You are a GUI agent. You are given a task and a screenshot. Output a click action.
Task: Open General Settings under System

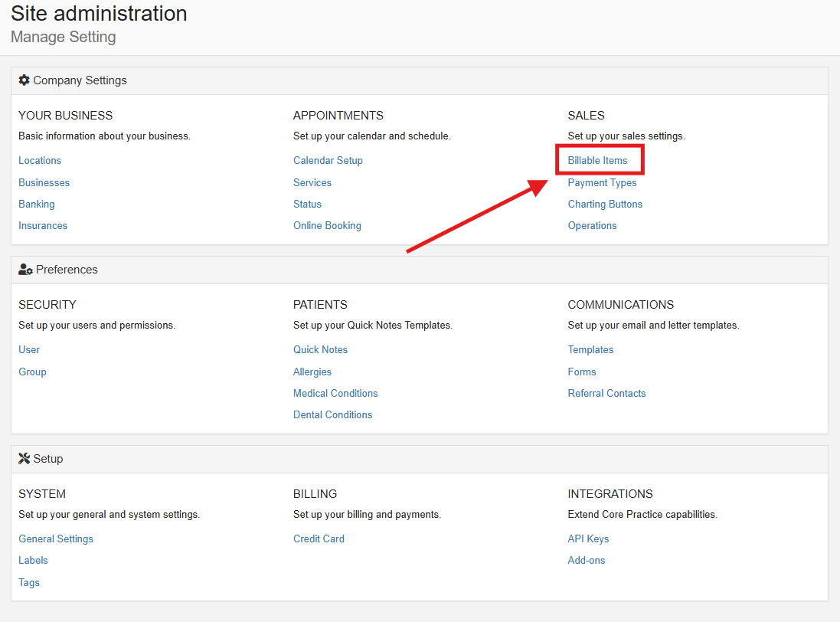56,539
